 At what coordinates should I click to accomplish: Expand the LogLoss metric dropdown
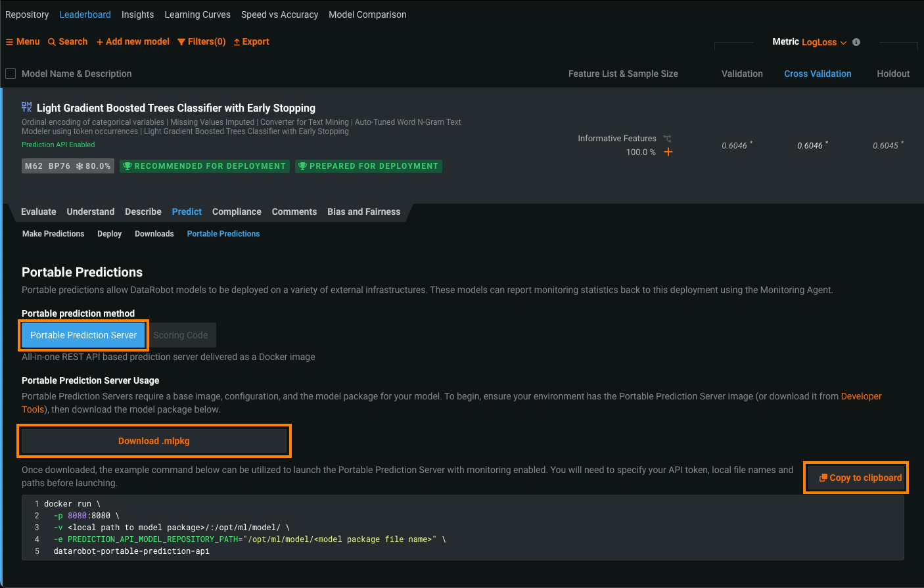(x=823, y=42)
